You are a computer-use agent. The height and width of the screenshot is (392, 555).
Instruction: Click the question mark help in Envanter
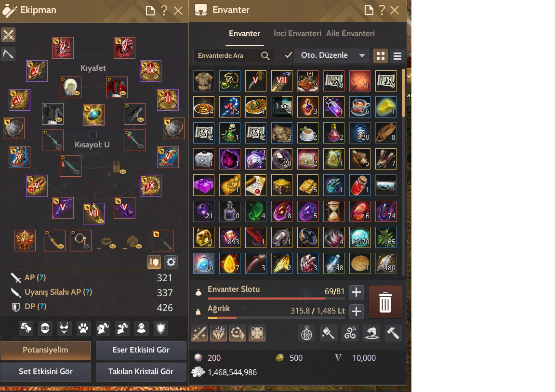382,10
